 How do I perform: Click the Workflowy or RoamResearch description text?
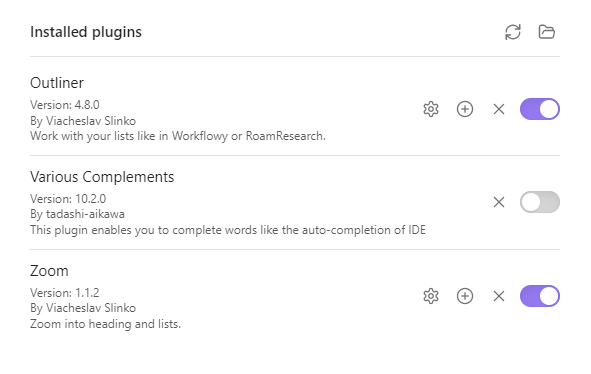pos(178,136)
